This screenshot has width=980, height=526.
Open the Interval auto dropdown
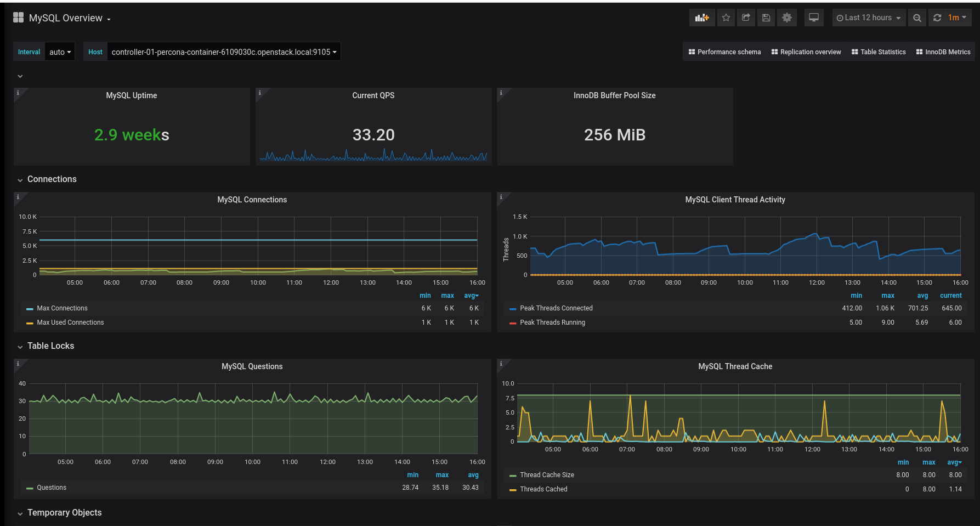[x=60, y=52]
